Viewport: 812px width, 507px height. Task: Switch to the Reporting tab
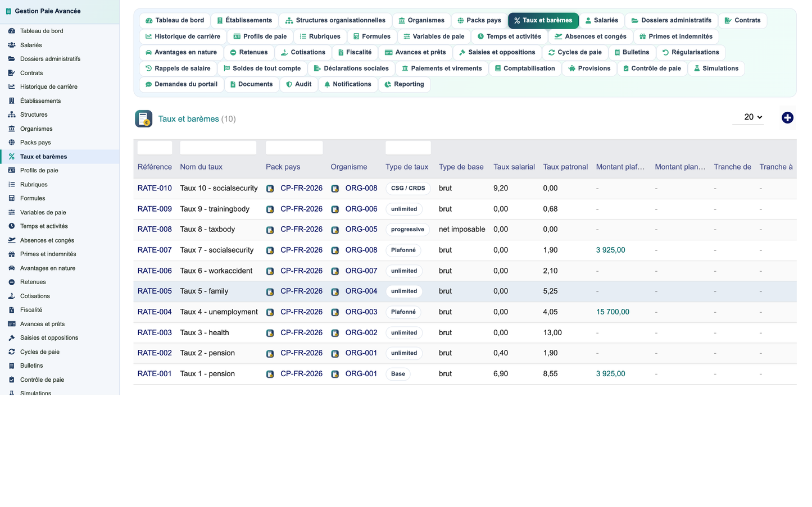click(x=404, y=84)
